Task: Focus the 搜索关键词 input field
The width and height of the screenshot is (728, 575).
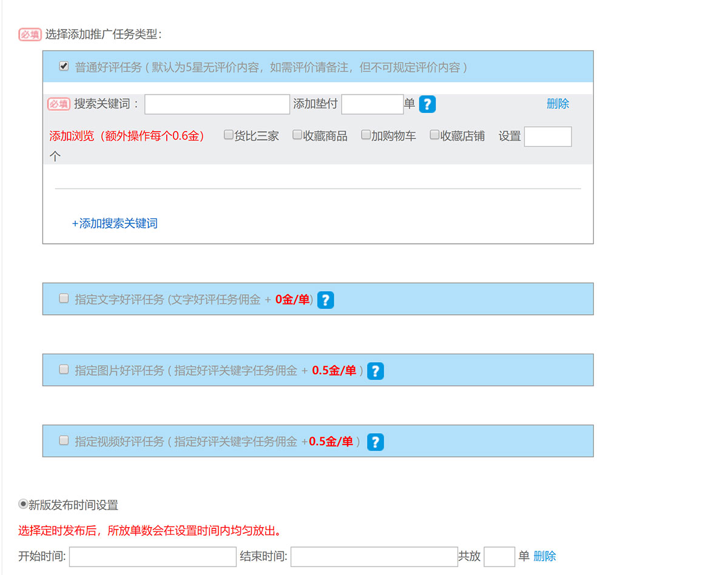Action: 217,104
